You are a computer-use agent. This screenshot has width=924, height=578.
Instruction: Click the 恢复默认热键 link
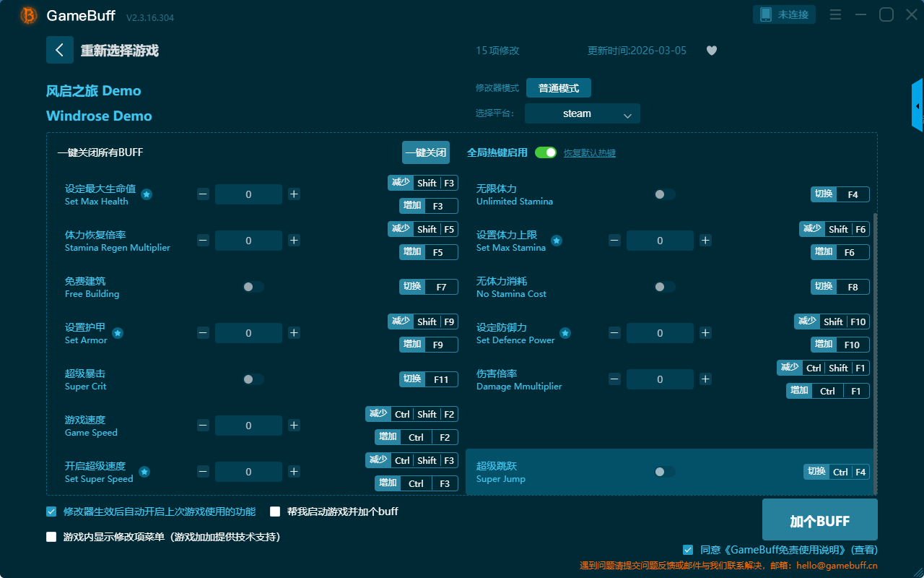point(589,153)
